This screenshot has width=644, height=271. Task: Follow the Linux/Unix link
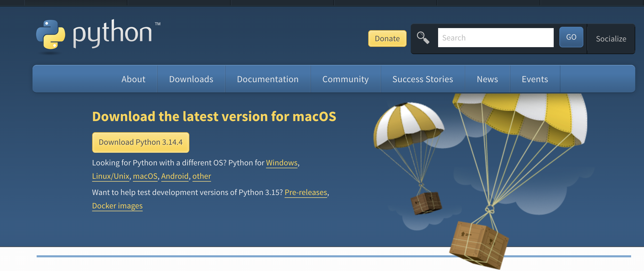coord(111,176)
